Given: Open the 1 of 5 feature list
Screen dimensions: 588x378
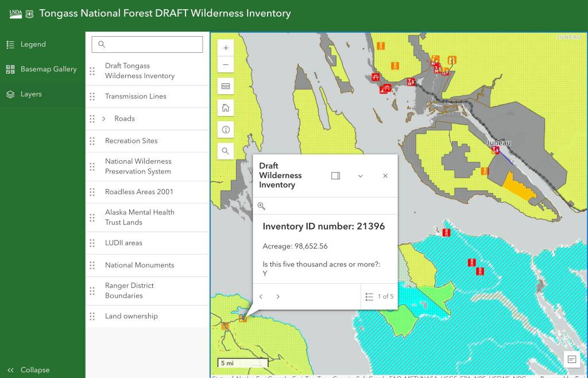Looking at the screenshot, I should 380,296.
